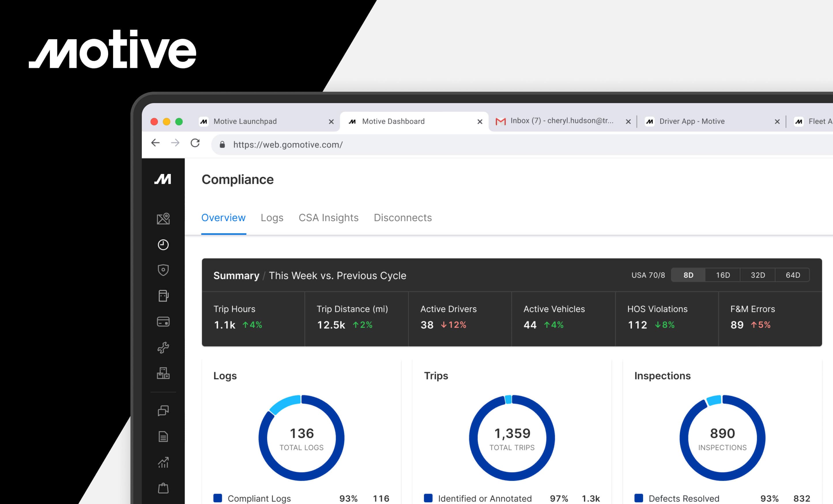Click the Identified or Annotated blue swatch
Image resolution: width=833 pixels, height=504 pixels.
(x=428, y=498)
